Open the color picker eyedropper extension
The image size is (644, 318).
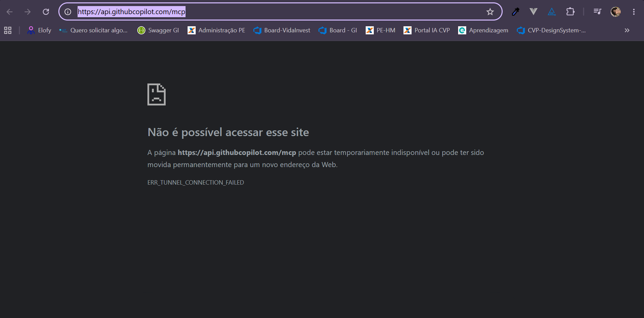click(x=515, y=12)
